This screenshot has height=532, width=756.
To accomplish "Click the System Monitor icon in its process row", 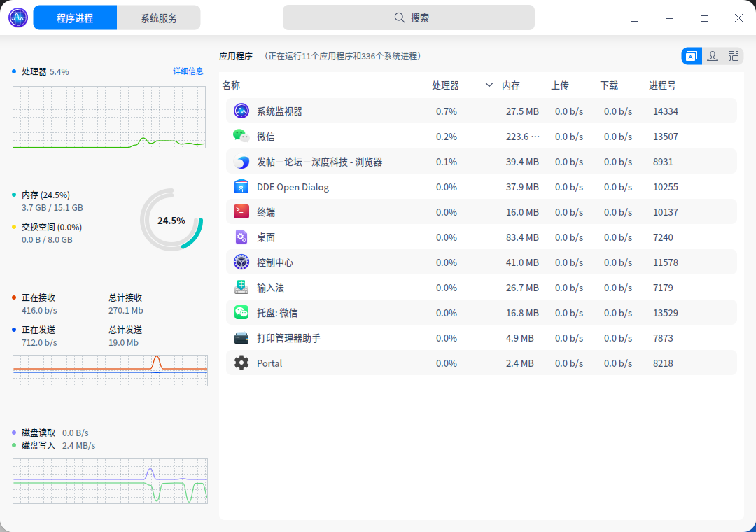I will tap(241, 111).
